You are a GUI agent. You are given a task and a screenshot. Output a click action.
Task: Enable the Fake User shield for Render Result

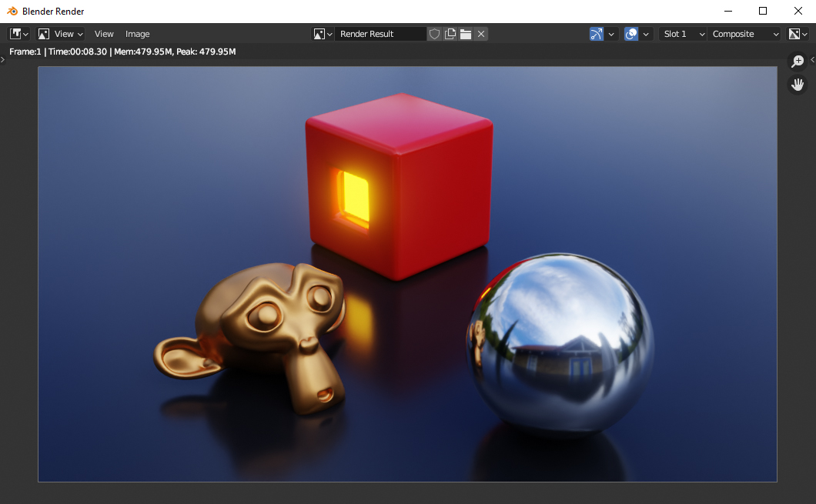[x=435, y=34]
